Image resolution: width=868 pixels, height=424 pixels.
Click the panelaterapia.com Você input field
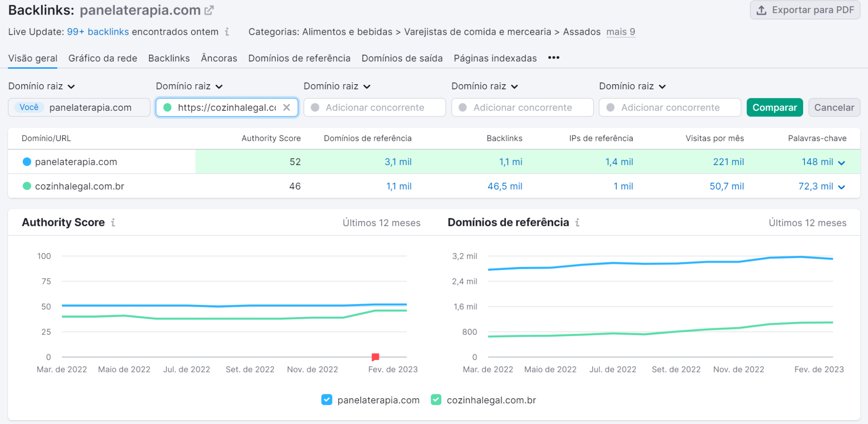click(x=79, y=107)
